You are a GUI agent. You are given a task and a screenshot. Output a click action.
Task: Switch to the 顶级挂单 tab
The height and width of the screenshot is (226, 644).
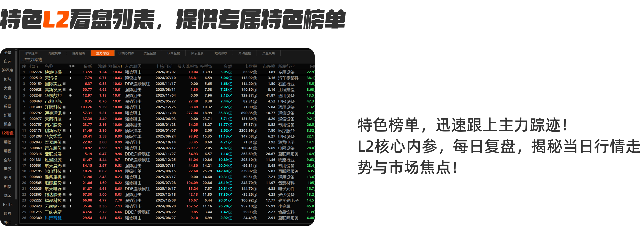[x=31, y=53]
